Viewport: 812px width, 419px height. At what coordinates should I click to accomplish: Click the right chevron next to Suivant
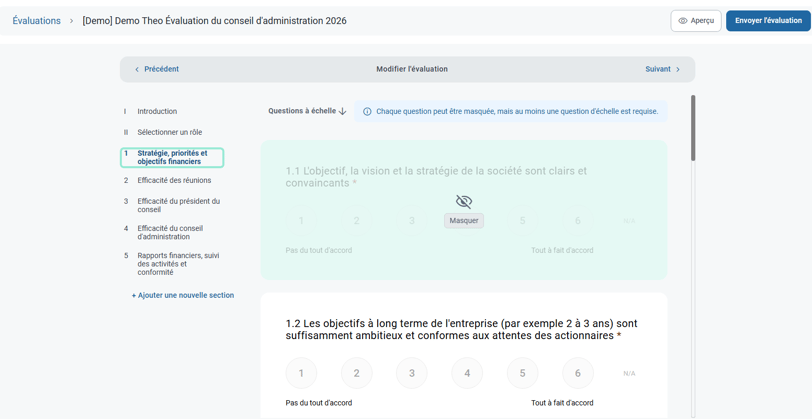(678, 70)
